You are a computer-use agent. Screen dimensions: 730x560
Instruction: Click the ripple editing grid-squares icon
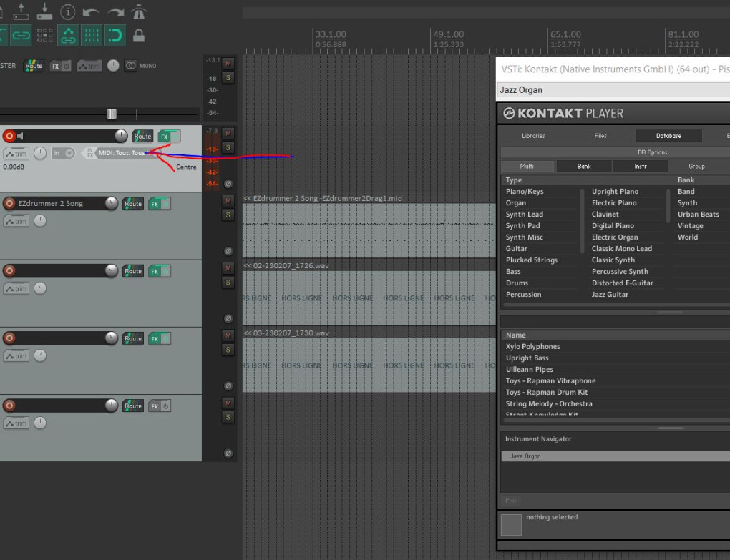click(x=44, y=35)
